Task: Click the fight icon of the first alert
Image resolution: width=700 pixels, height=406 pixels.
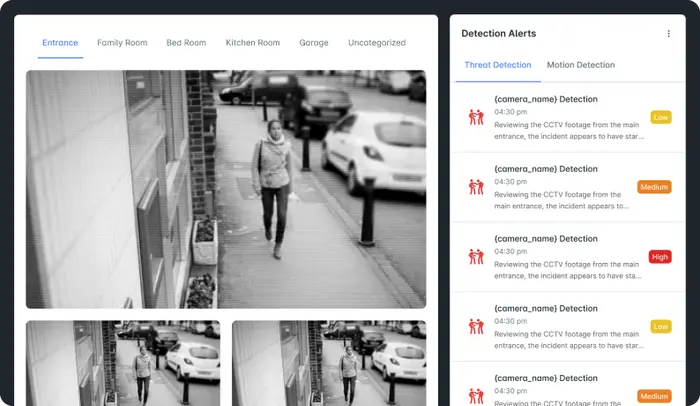Action: click(476, 117)
